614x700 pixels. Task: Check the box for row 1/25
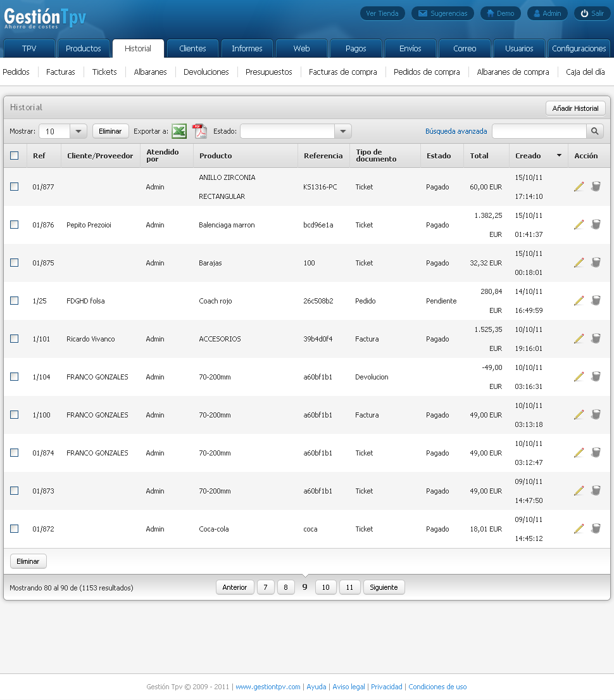pyautogui.click(x=15, y=300)
